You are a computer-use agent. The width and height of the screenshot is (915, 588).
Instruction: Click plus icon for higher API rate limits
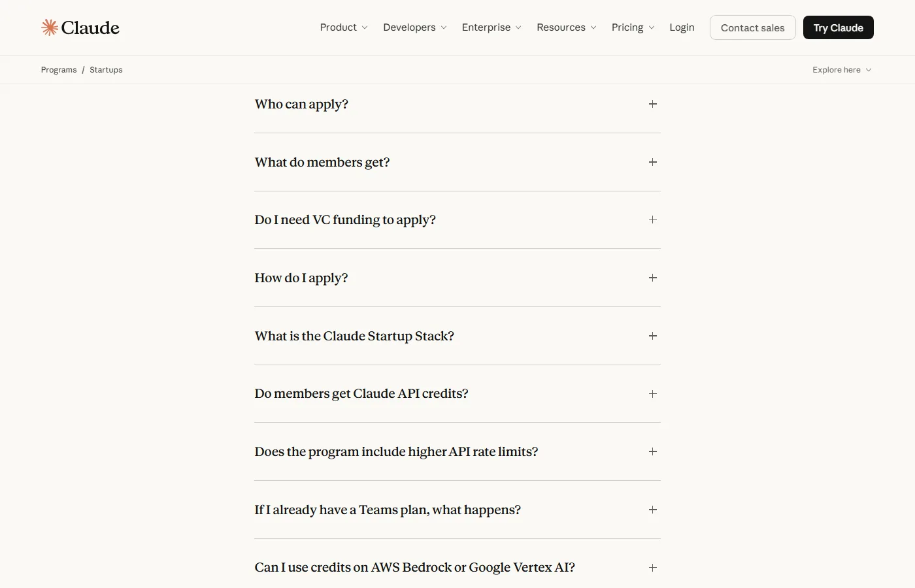click(x=652, y=451)
